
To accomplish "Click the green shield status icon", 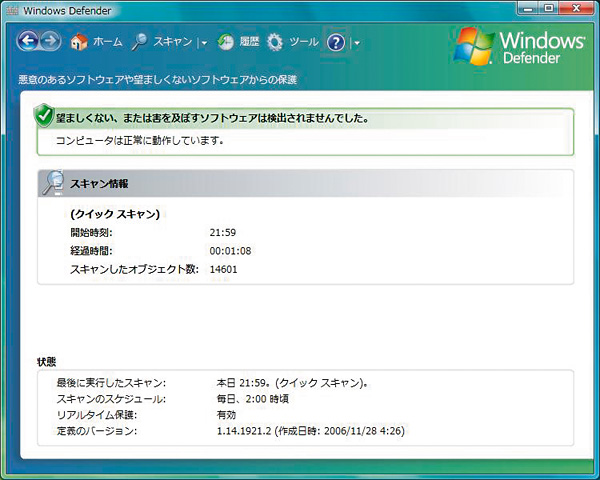I will [x=43, y=117].
